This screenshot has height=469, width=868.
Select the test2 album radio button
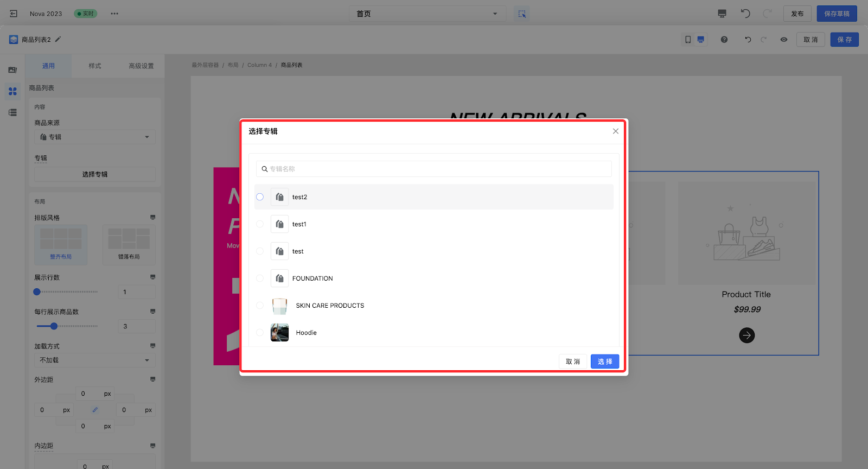click(x=260, y=197)
